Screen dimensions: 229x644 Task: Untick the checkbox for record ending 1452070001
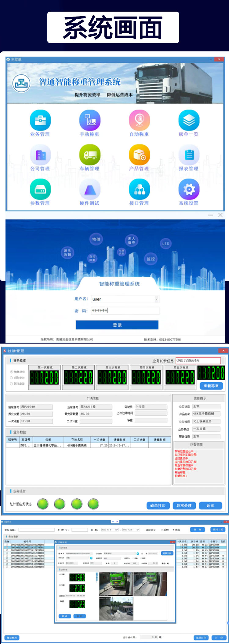(7, 547)
